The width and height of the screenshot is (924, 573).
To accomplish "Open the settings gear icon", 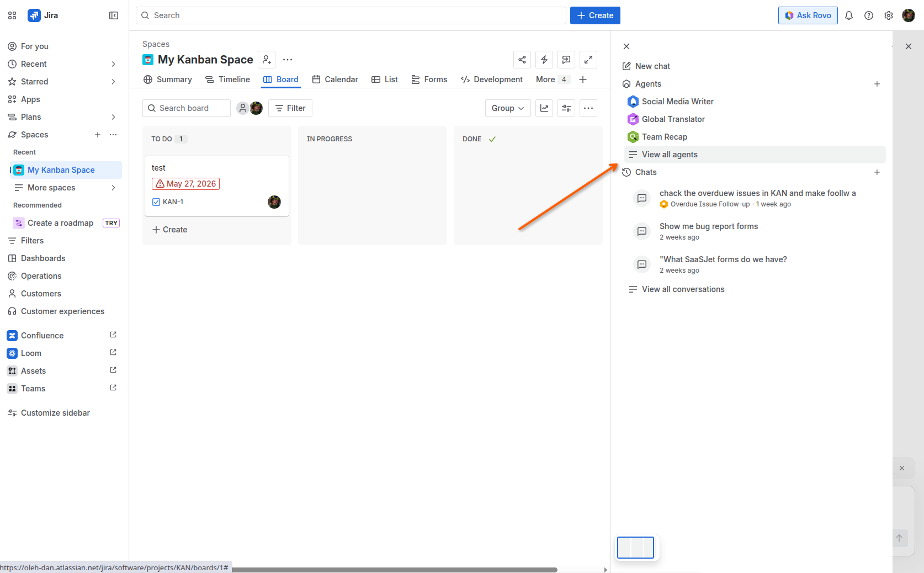I will pos(889,15).
